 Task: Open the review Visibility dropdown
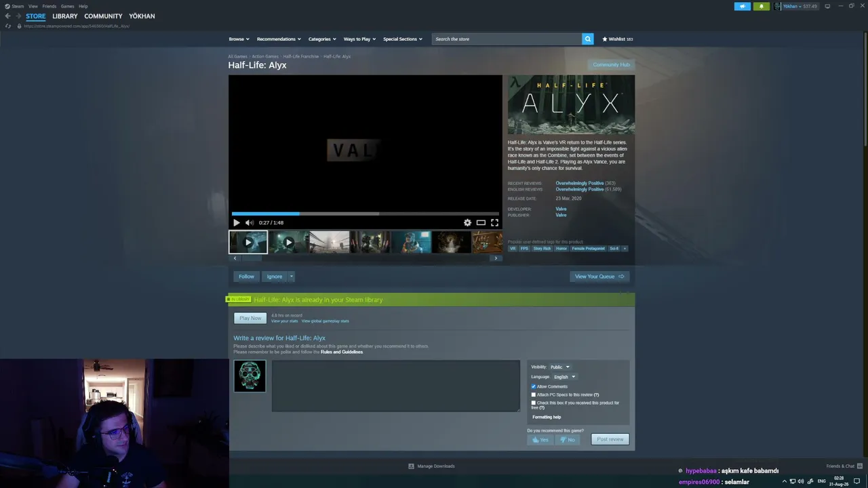click(x=559, y=367)
